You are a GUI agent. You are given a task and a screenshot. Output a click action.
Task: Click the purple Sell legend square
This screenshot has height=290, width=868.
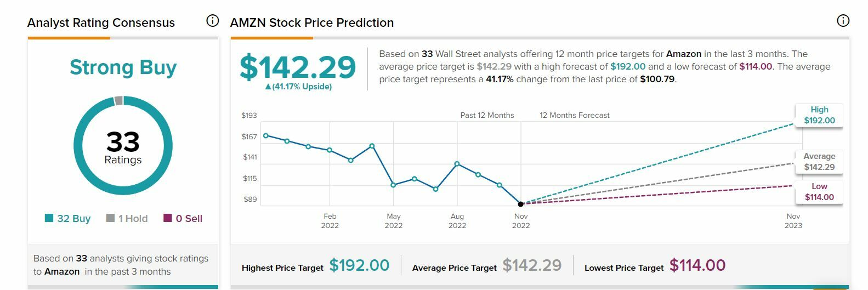pyautogui.click(x=168, y=218)
